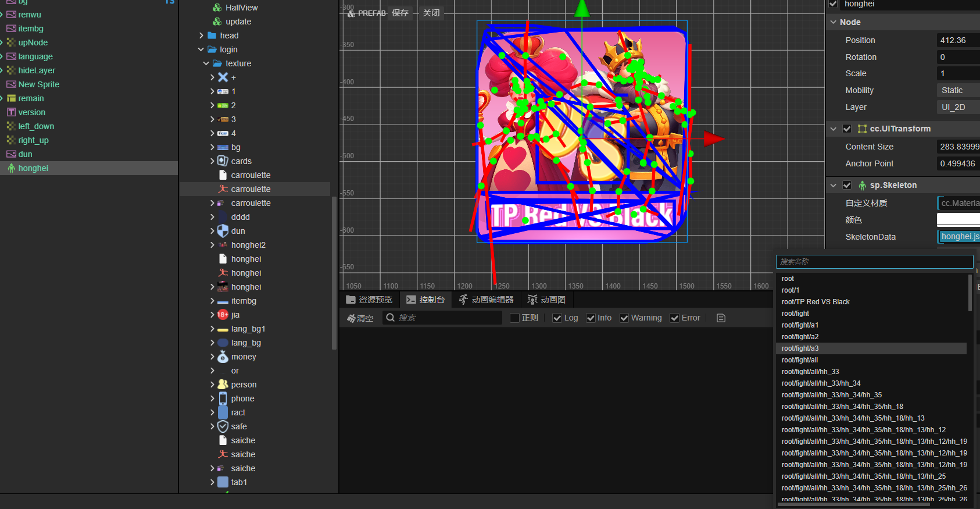The width and height of the screenshot is (980, 509).
Task: Click the red skeleton icon beside carroulette
Action: pos(223,189)
